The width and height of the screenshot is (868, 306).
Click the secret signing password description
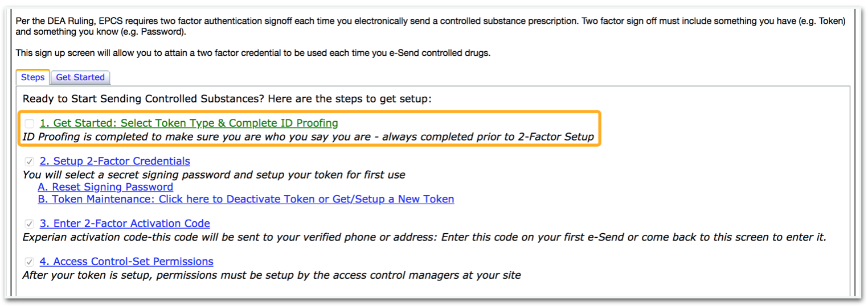pos(214,175)
